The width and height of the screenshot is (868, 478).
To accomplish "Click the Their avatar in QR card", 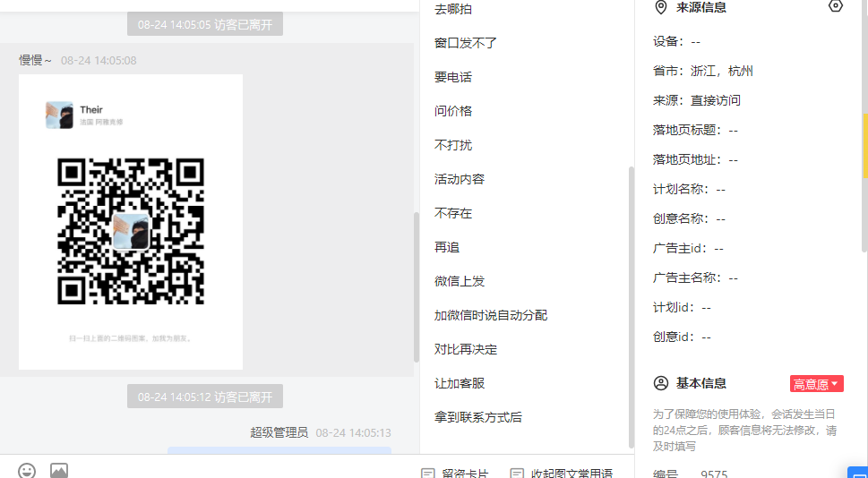I will pyautogui.click(x=59, y=115).
